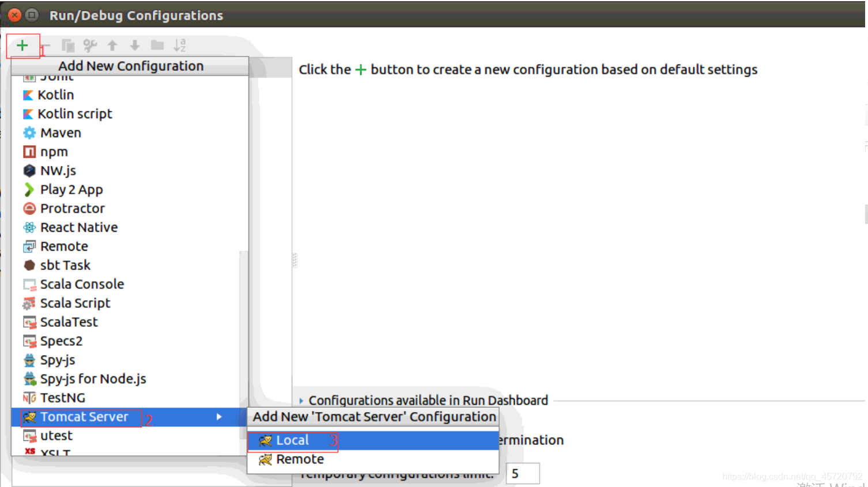Click the React Native atom icon

point(29,228)
